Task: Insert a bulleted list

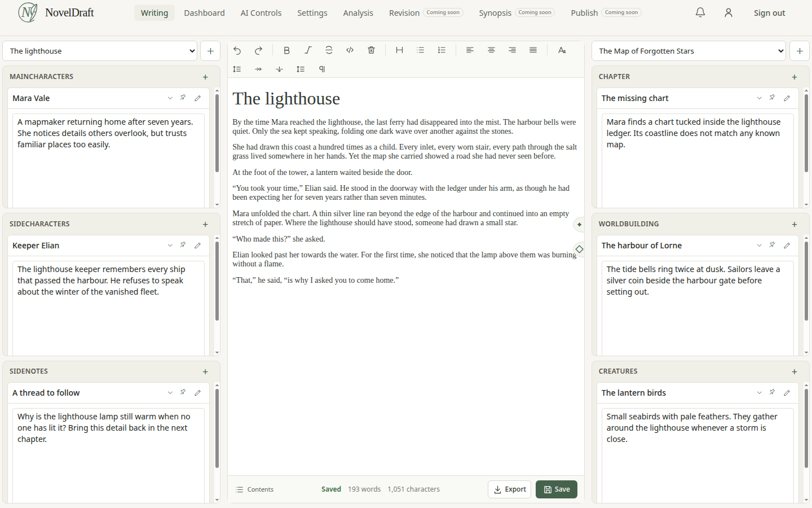Action: 421,50
